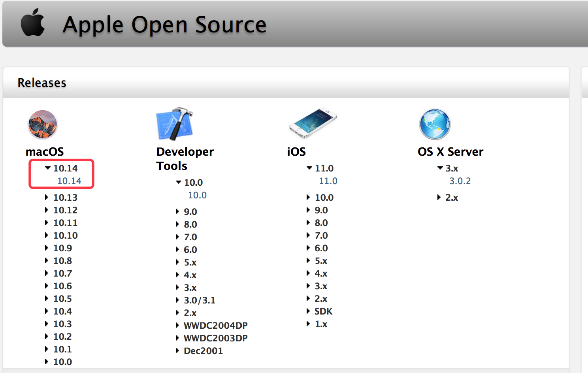The height and width of the screenshot is (373, 588).
Task: Collapse the OS X Server 3.x group
Action: [440, 168]
